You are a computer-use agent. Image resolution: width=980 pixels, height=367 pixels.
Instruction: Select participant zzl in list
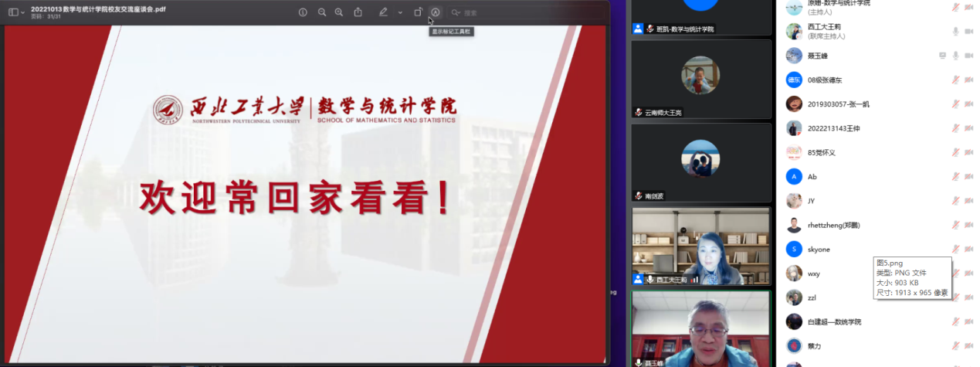878,297
